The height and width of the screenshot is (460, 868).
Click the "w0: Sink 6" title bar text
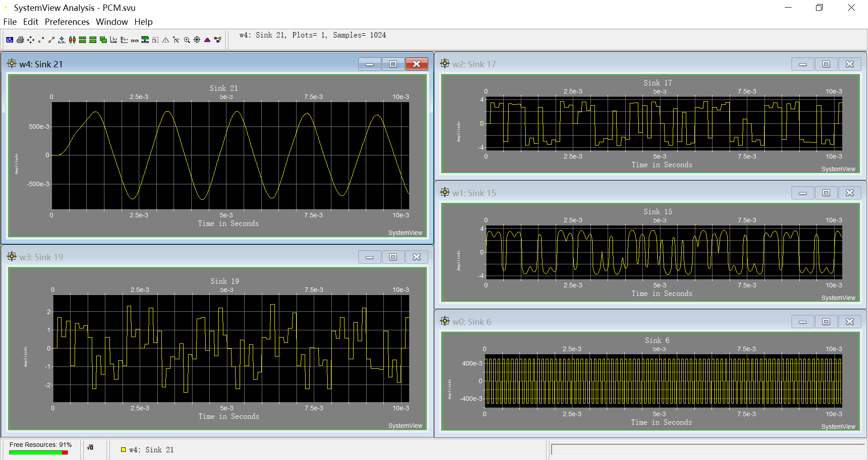pyautogui.click(x=472, y=322)
